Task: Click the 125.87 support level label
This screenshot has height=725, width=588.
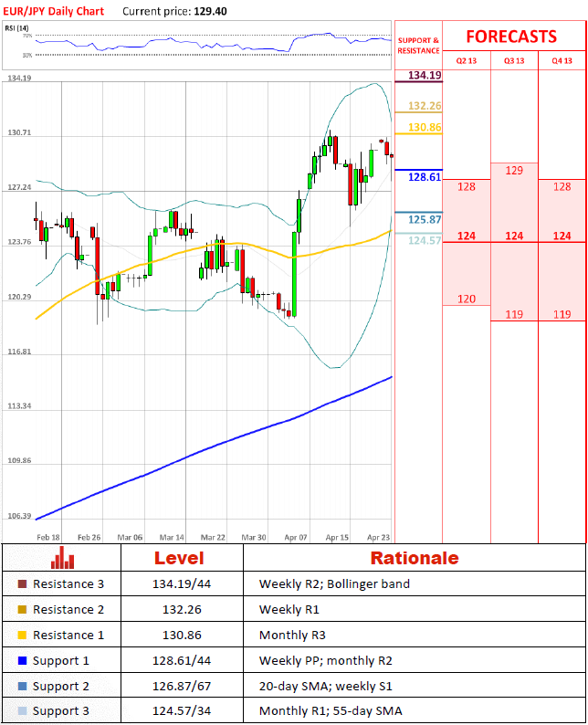Action: tap(425, 219)
